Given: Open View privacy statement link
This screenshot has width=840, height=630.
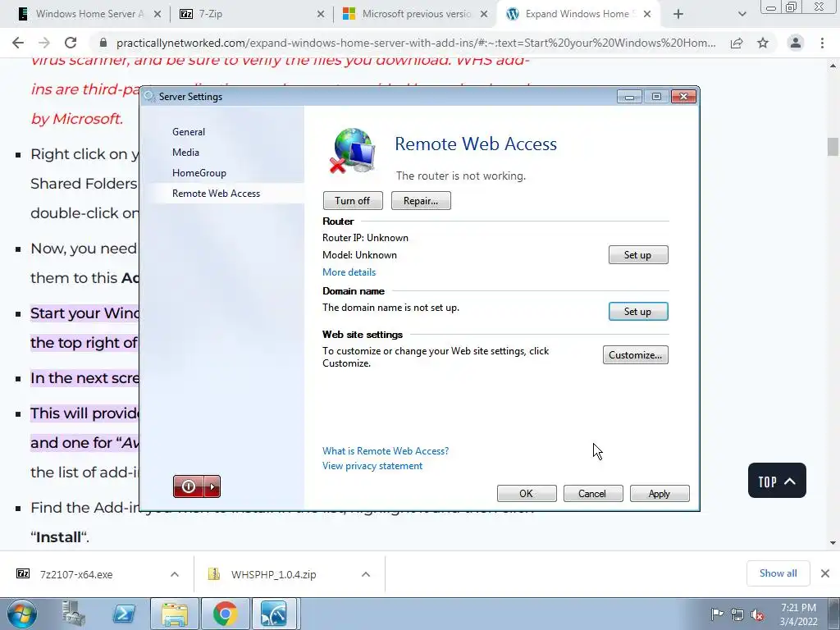Looking at the screenshot, I should (372, 466).
